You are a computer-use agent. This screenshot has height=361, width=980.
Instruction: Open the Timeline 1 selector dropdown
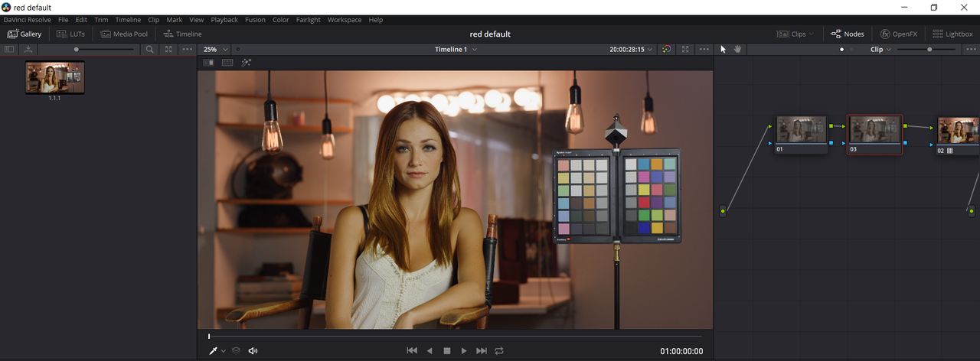coord(456,49)
